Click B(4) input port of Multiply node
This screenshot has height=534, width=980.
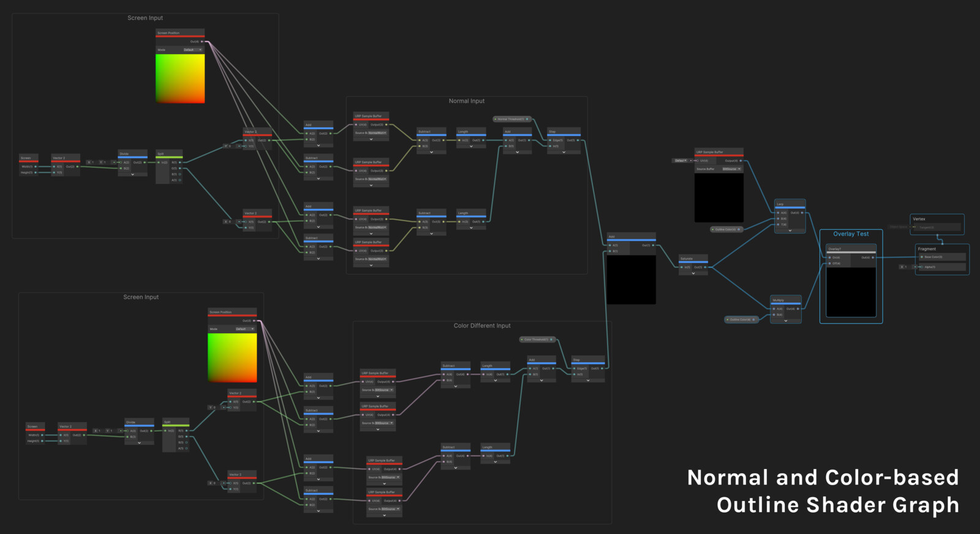point(774,315)
